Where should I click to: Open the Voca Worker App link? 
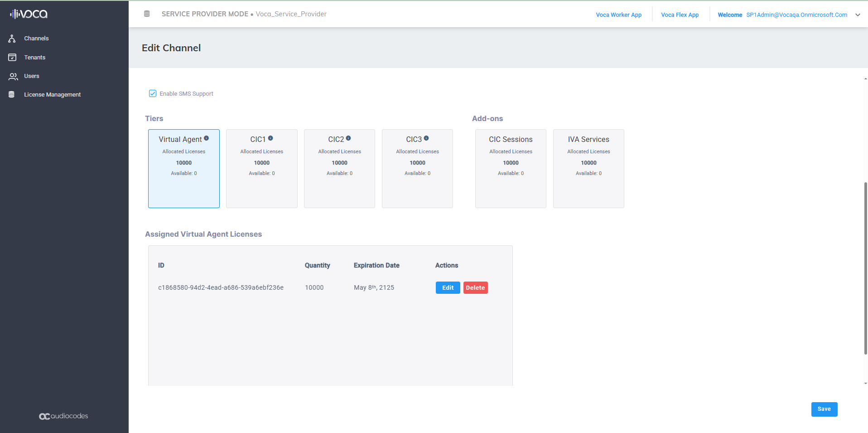click(x=618, y=15)
